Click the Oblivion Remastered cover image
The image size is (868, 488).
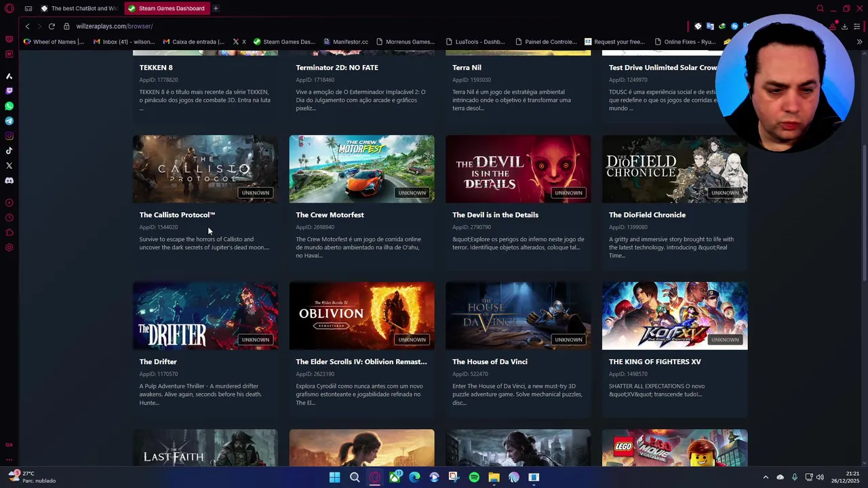362,316
